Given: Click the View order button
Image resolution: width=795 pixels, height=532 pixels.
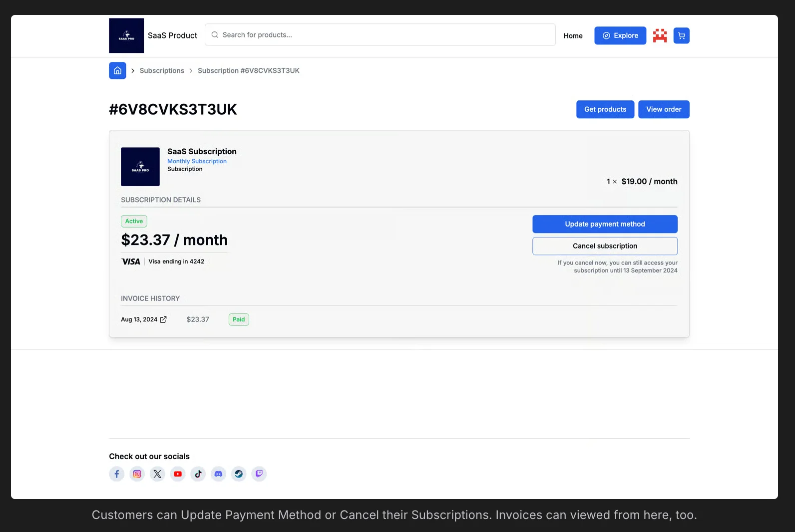Looking at the screenshot, I should pos(664,109).
